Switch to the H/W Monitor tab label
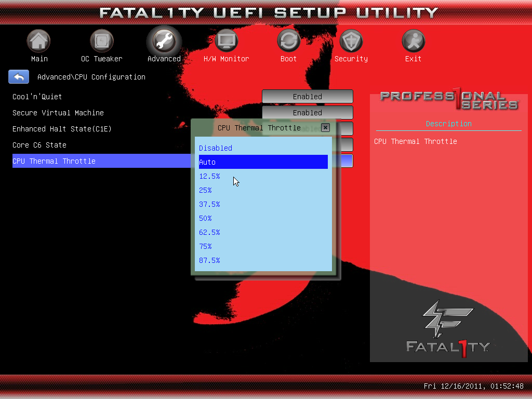 coord(227,59)
